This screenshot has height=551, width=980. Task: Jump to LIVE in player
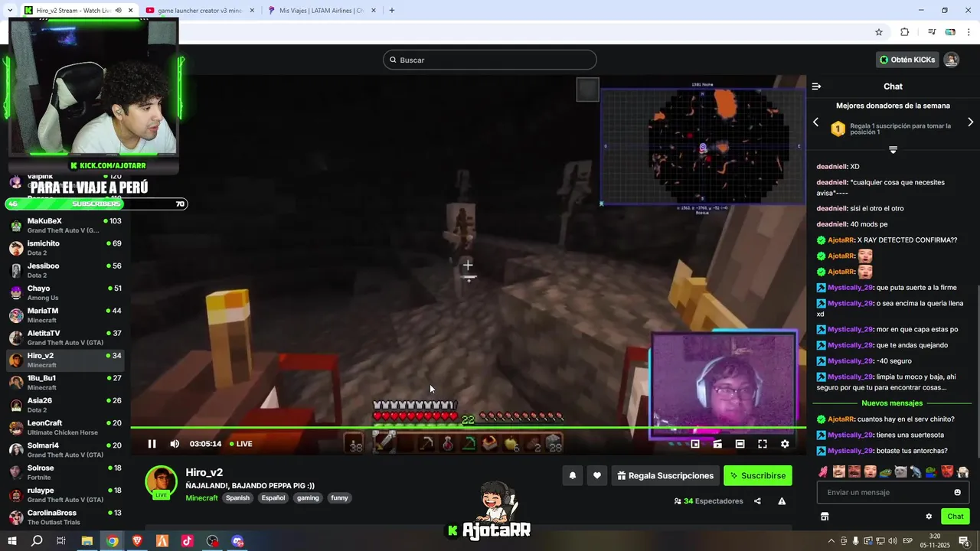pos(241,444)
